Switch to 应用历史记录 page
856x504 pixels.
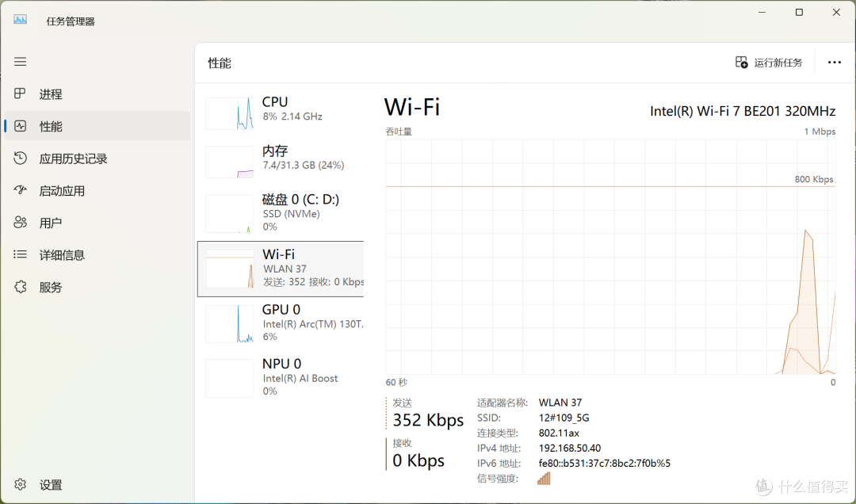click(x=97, y=158)
